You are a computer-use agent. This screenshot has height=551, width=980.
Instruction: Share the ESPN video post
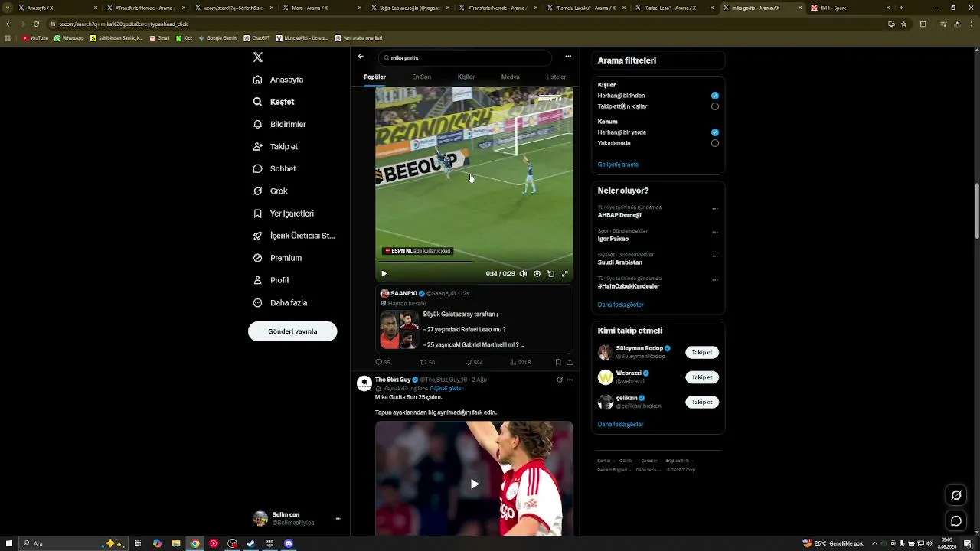[x=570, y=362]
